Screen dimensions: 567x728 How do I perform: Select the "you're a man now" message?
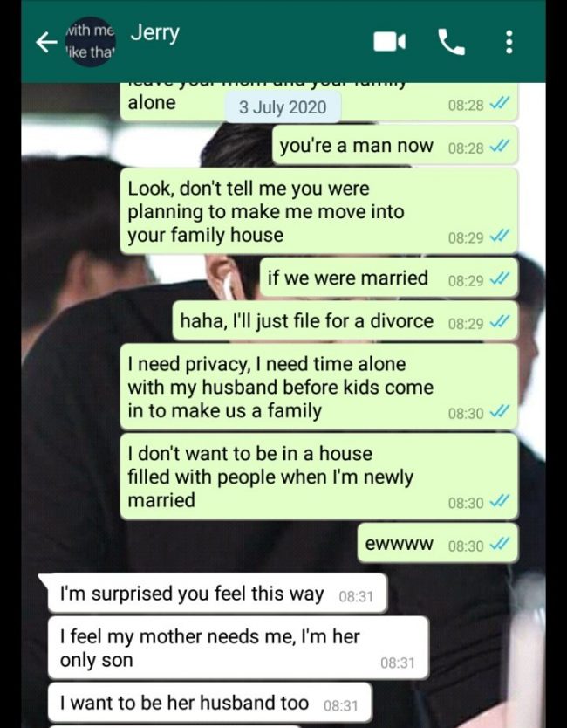pos(395,146)
